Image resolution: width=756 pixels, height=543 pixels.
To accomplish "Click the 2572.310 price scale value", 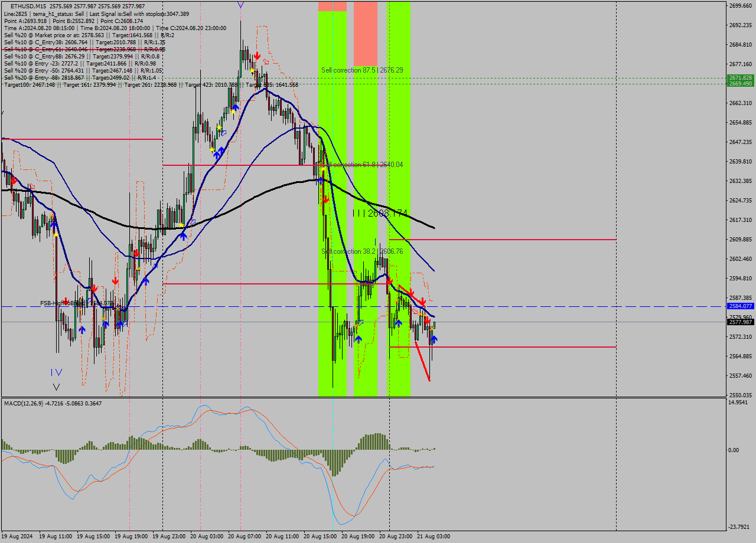I will click(740, 337).
